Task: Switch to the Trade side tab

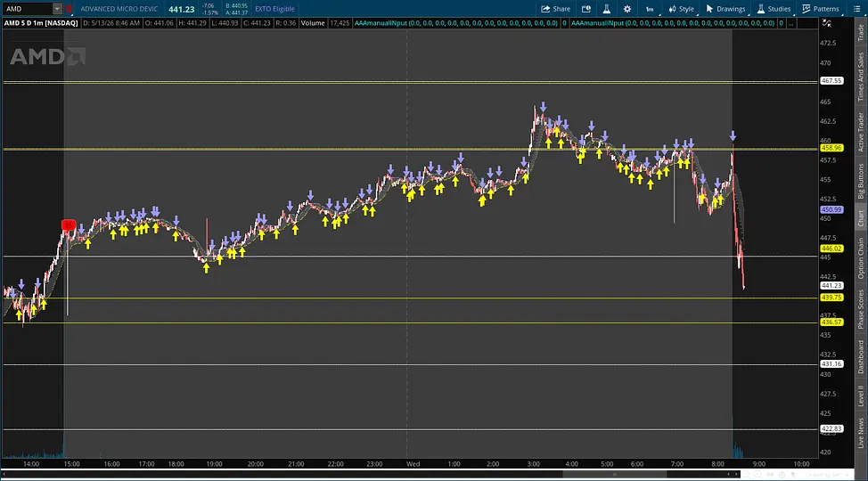Action: [x=861, y=32]
